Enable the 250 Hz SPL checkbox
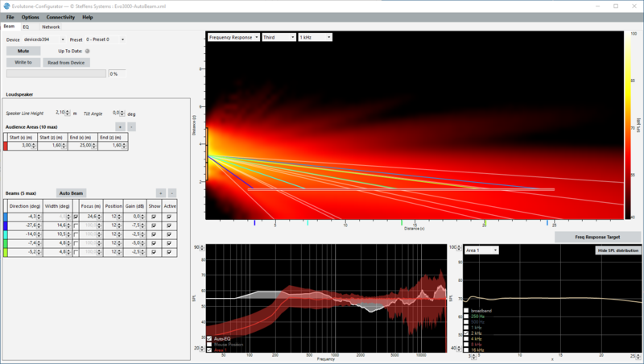644x364 pixels. pos(466,316)
